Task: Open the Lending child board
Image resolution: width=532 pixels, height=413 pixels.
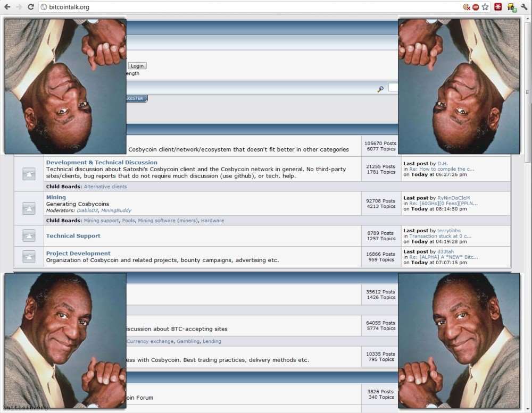Action: [x=212, y=341]
